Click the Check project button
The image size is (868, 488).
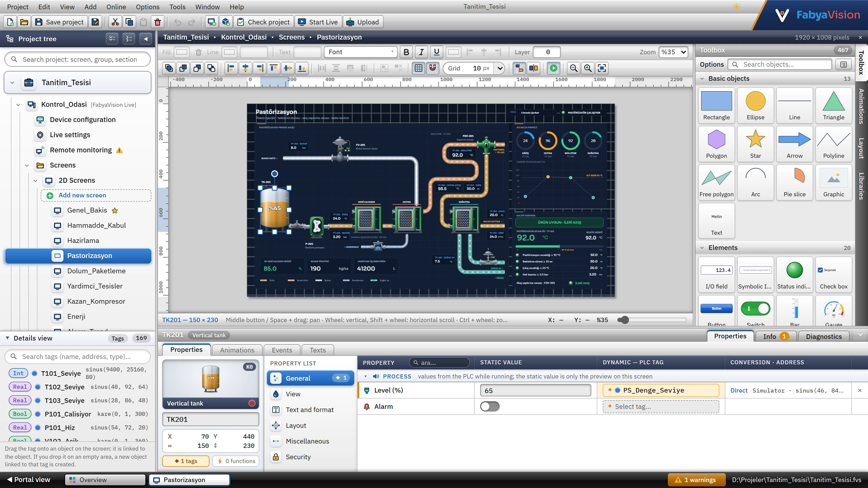(264, 22)
